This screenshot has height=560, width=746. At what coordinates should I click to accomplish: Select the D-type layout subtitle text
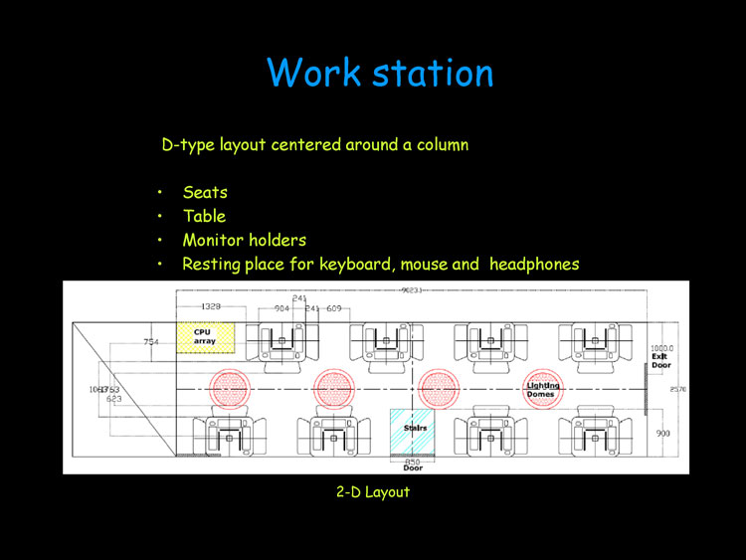point(315,145)
